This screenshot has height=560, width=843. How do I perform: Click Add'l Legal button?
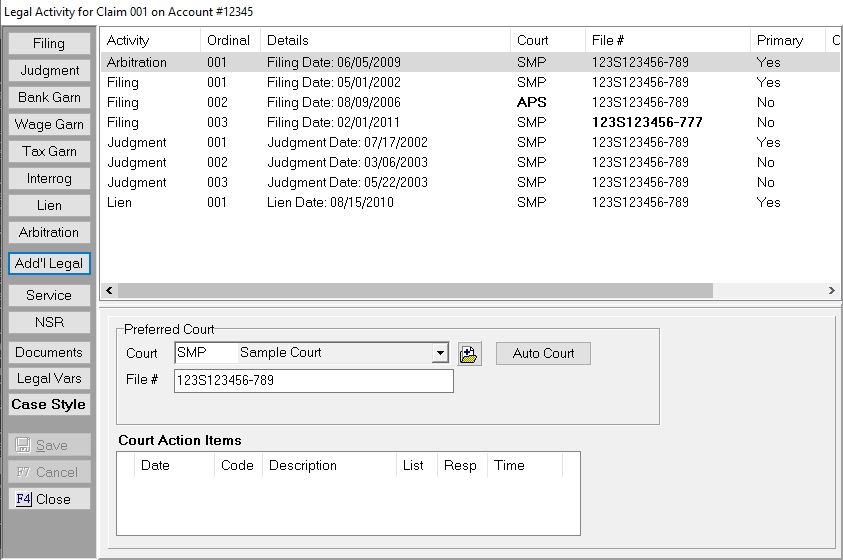click(49, 264)
